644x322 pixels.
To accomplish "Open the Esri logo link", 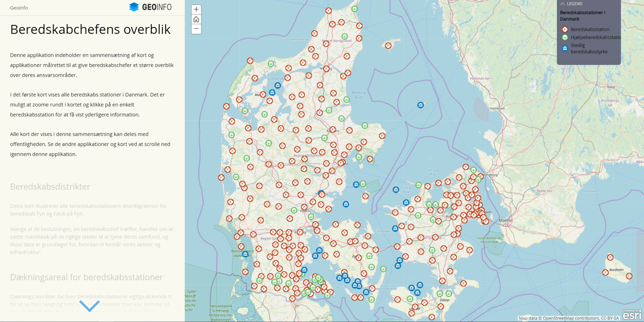I will point(632,315).
